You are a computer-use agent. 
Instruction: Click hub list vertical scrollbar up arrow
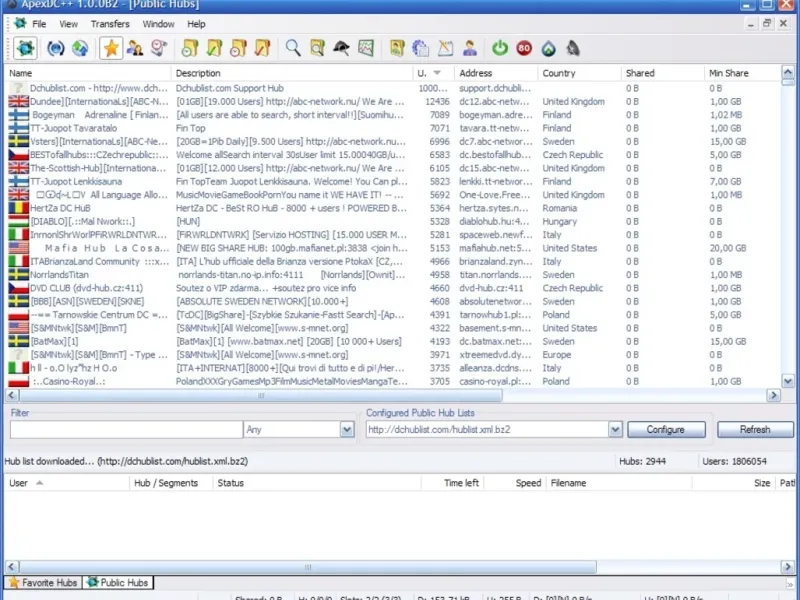point(788,72)
